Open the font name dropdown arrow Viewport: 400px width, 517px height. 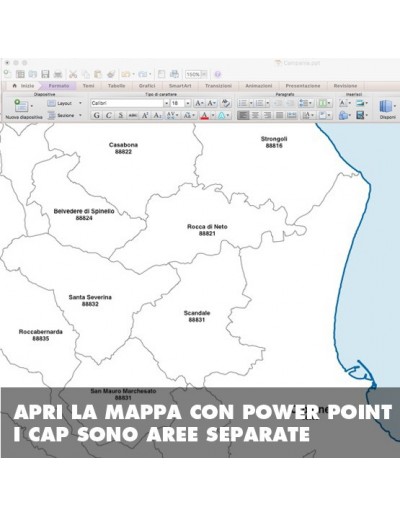(166, 103)
